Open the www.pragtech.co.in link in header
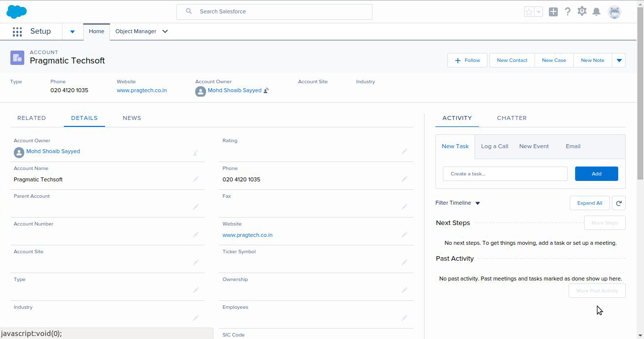 tap(142, 91)
